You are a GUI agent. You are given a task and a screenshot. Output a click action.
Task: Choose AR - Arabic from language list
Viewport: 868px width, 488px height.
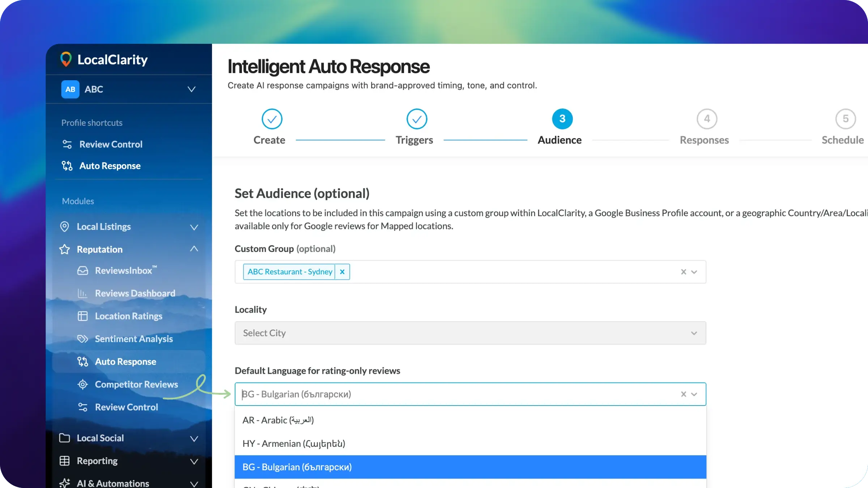point(470,420)
